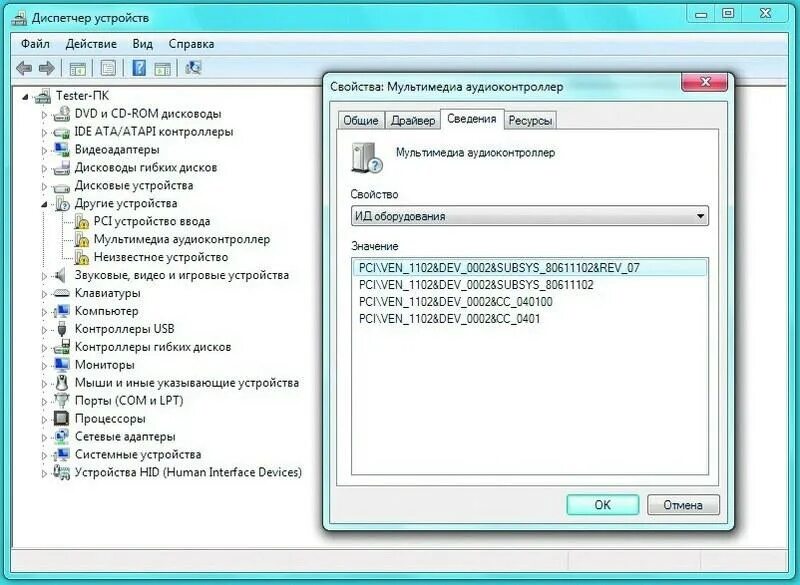This screenshot has height=585, width=800.
Task: Click the mouse icon for Мыши category
Action: pyautogui.click(x=62, y=383)
